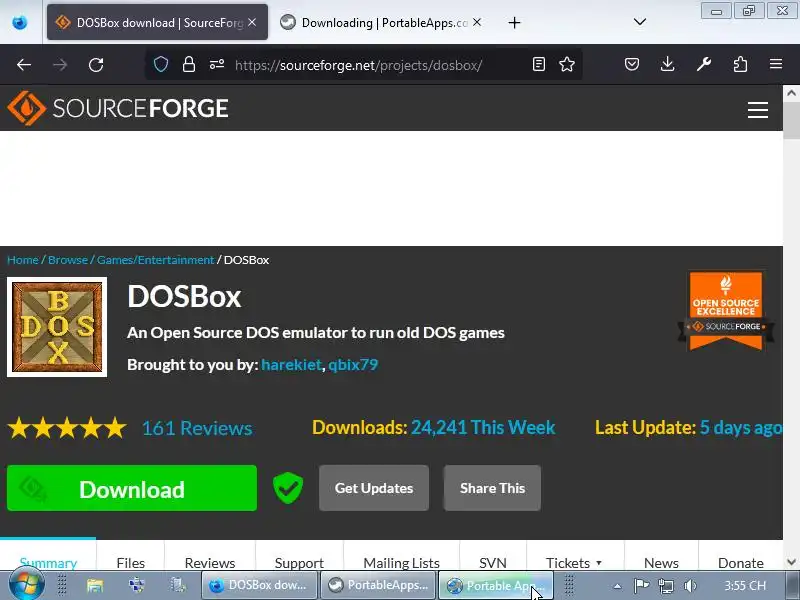Click the Share This button
The height and width of the screenshot is (600, 800).
coord(492,488)
